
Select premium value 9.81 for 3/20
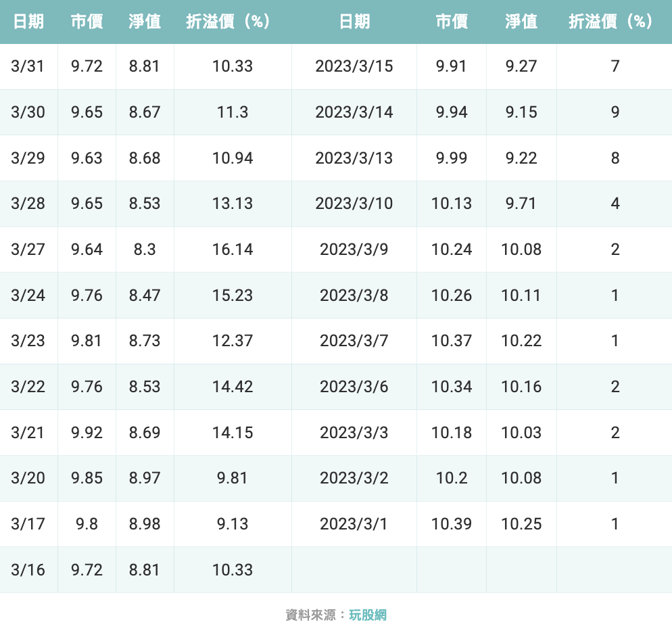pos(233,478)
